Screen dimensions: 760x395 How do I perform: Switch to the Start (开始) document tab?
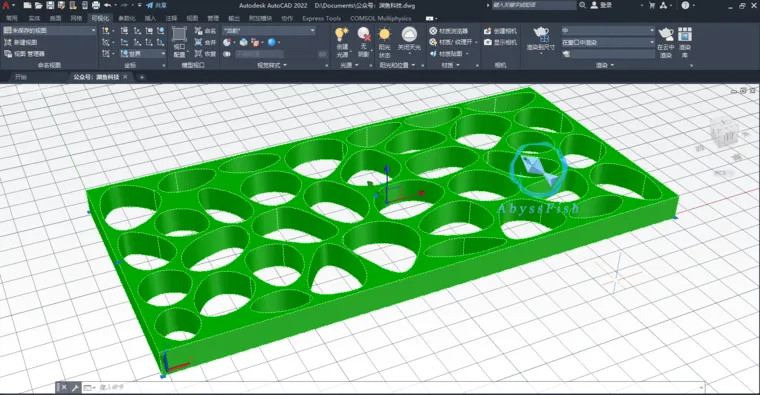click(x=20, y=77)
